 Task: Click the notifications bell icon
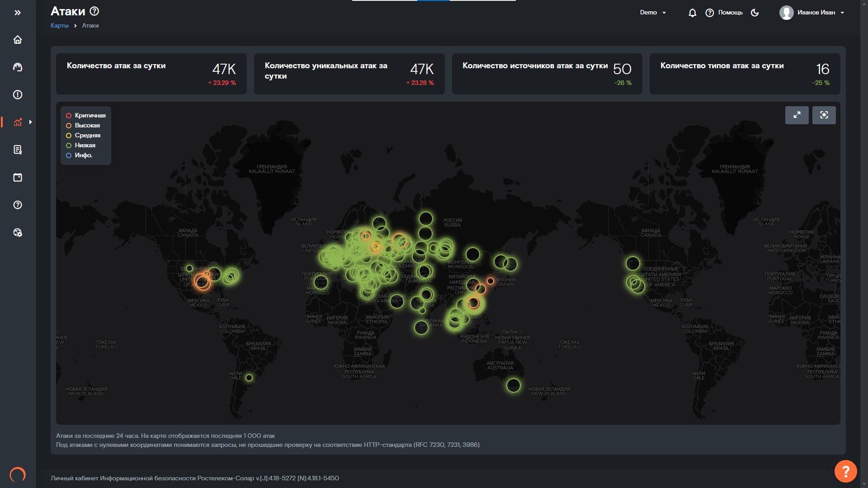point(692,13)
